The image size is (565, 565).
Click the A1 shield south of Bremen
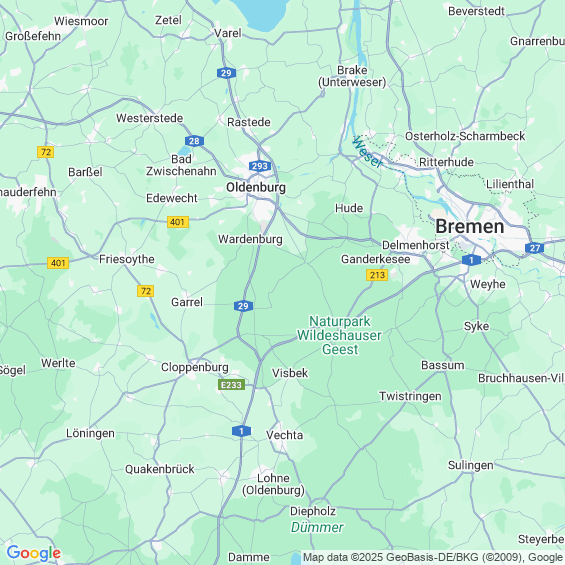pyautogui.click(x=471, y=260)
